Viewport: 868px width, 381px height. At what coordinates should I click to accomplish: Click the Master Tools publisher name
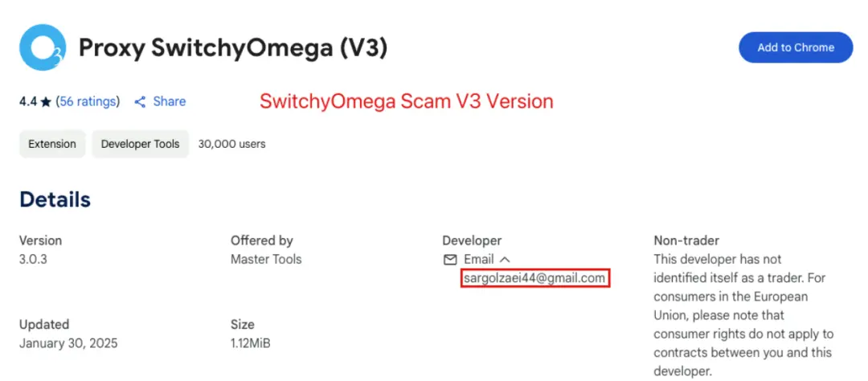point(266,259)
